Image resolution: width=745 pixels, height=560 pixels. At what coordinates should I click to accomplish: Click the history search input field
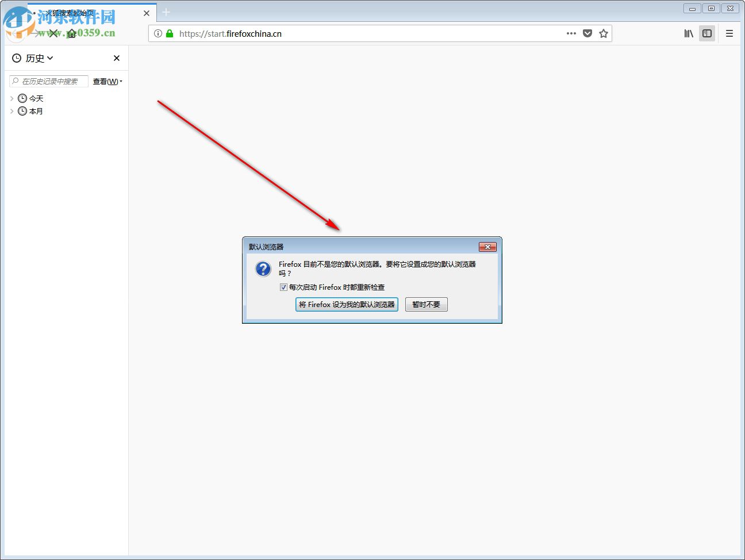pyautogui.click(x=49, y=81)
